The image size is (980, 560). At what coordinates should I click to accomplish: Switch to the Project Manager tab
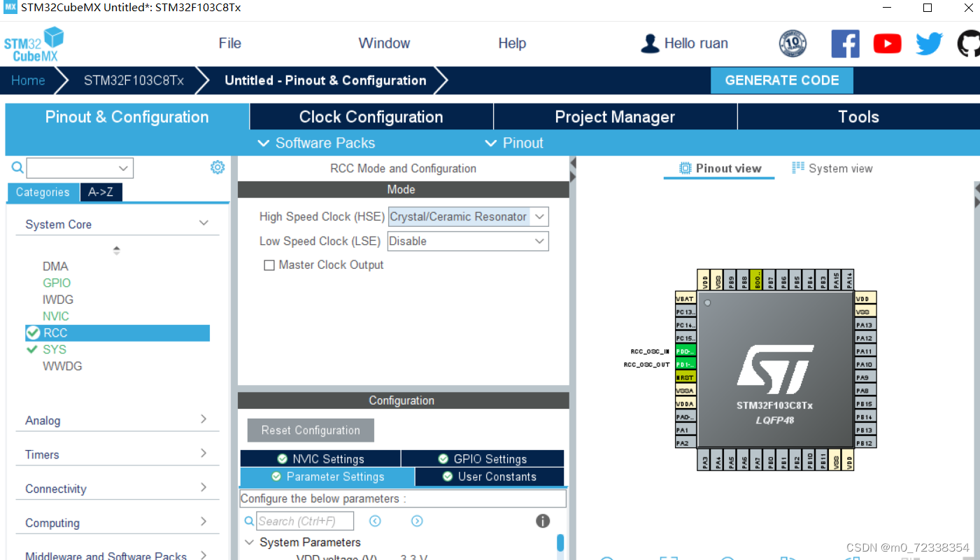click(x=615, y=117)
